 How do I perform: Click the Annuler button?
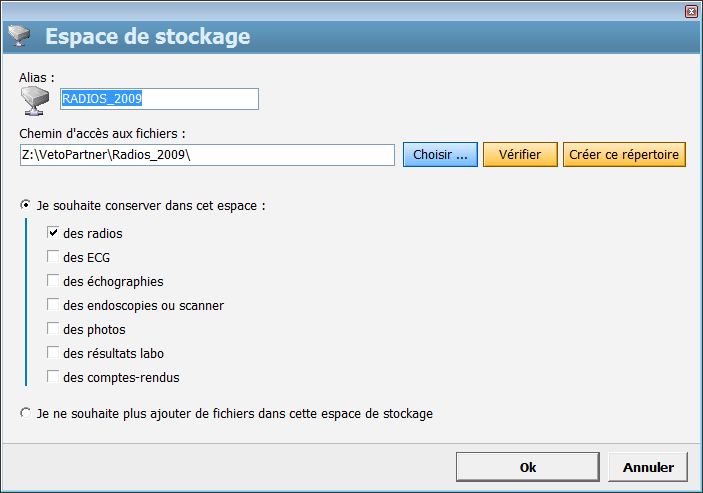click(x=648, y=467)
